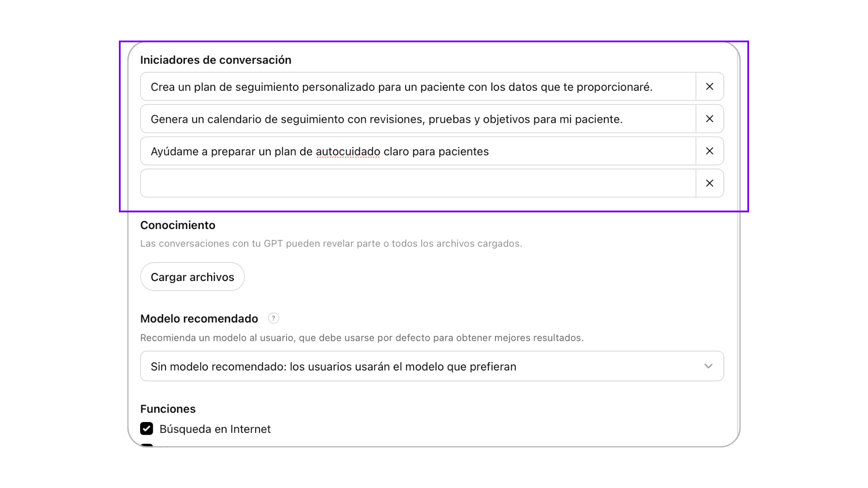868x488 pixels.
Task: Toggle the partially visible checkbox below Búsqueda
Action: pyautogui.click(x=146, y=445)
